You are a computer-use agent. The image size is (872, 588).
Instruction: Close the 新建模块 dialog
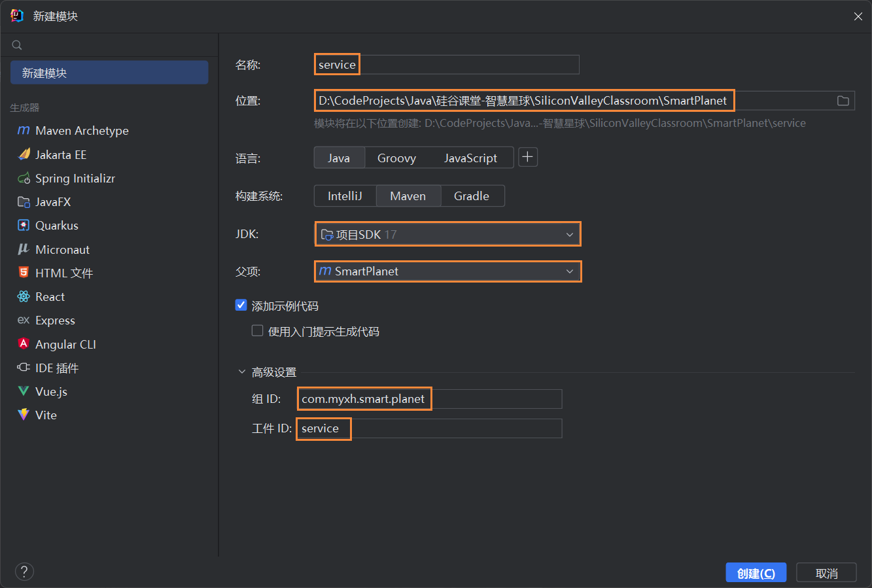tap(858, 16)
